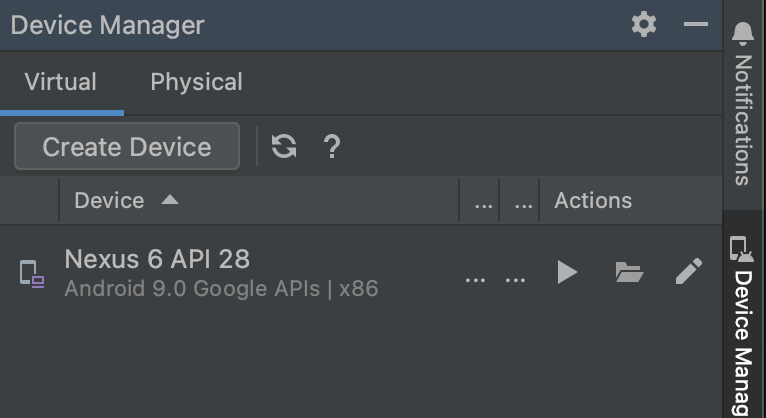Show Nexus 6 files on disk

tap(629, 272)
